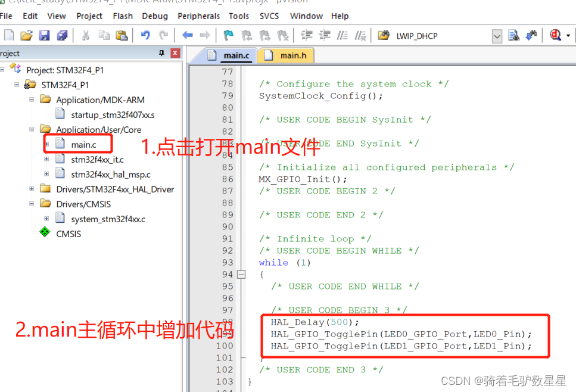Go to the next bookmark icon
The image size is (576, 392).
[264, 35]
